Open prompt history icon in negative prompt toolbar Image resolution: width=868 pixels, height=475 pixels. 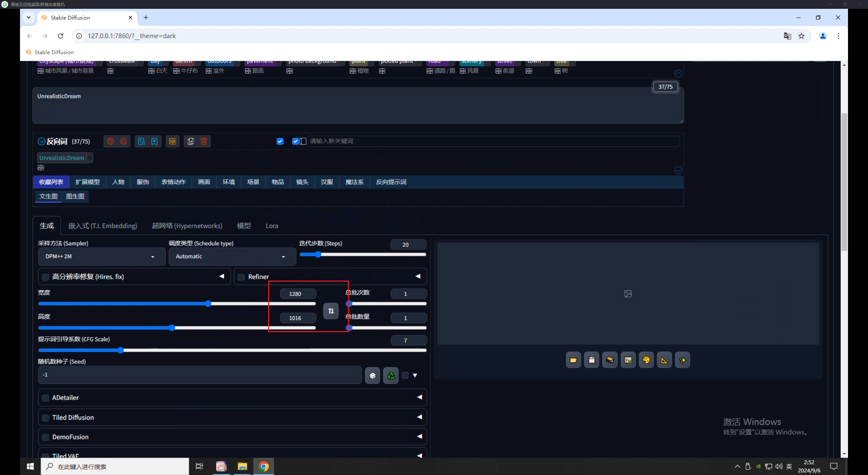(x=141, y=141)
